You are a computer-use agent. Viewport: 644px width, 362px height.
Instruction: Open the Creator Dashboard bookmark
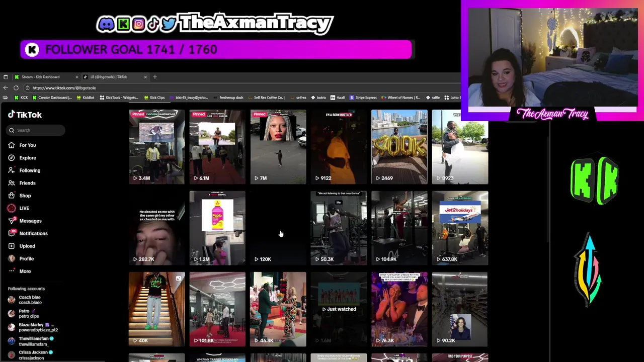pos(51,98)
